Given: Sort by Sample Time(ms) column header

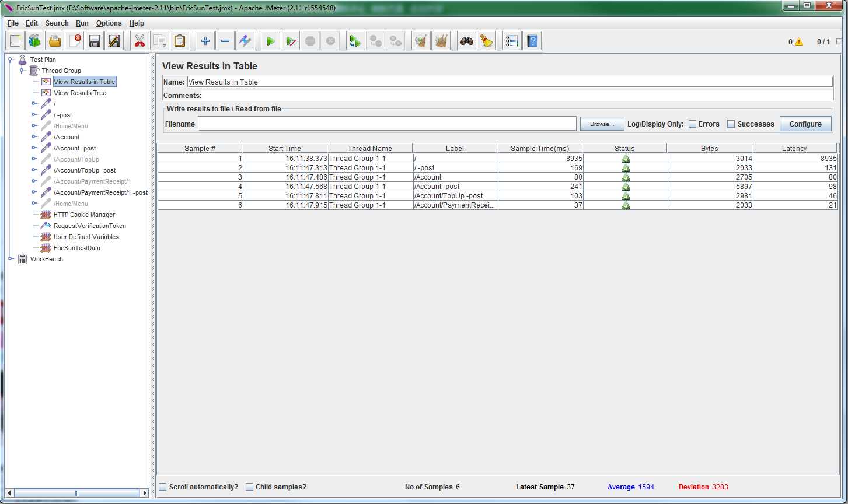Looking at the screenshot, I should 540,148.
